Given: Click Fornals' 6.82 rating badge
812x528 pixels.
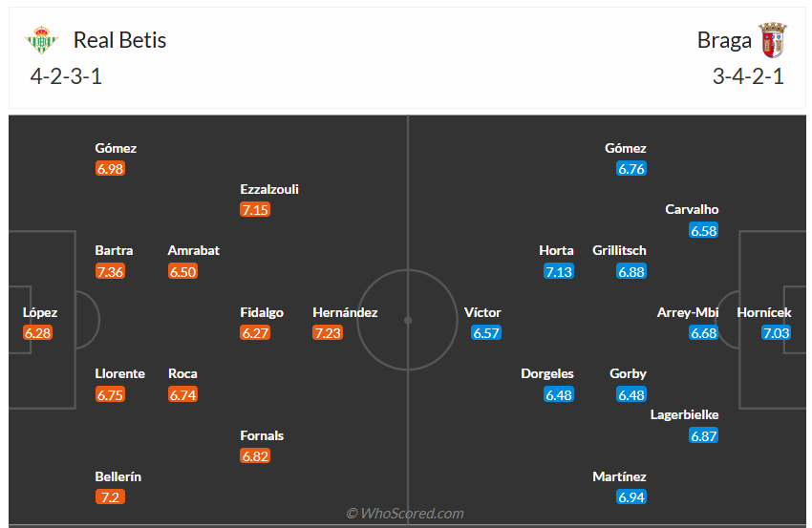Looking at the screenshot, I should (255, 456).
